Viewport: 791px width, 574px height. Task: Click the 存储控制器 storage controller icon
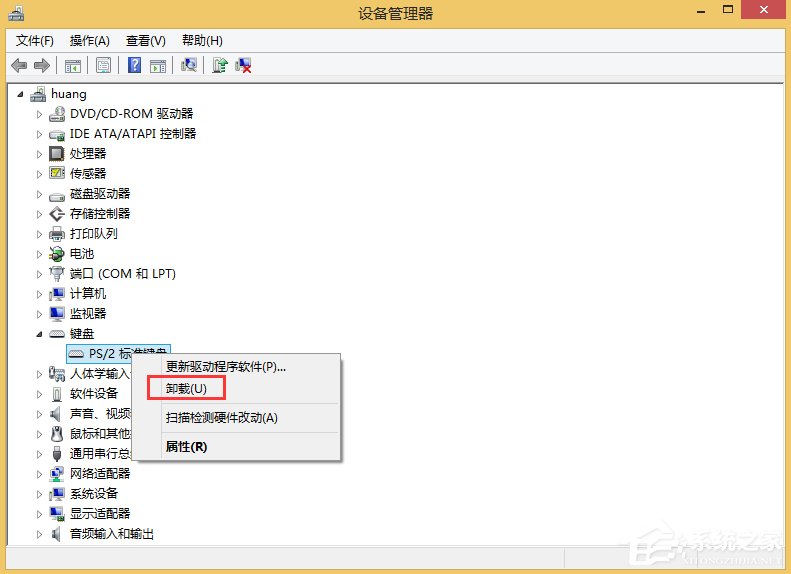point(57,214)
